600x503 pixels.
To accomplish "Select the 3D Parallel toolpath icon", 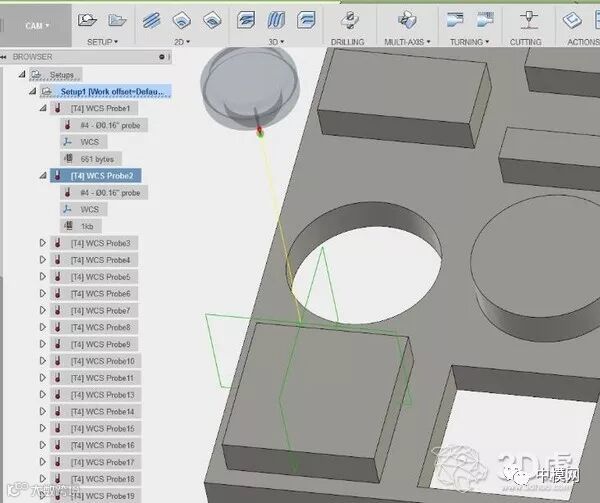I will pyautogui.click(x=276, y=20).
